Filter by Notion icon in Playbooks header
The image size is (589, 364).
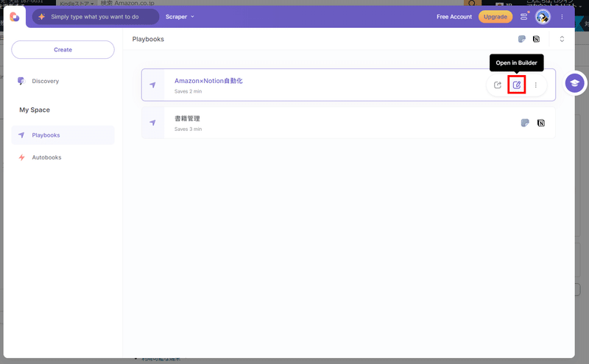pyautogui.click(x=537, y=39)
